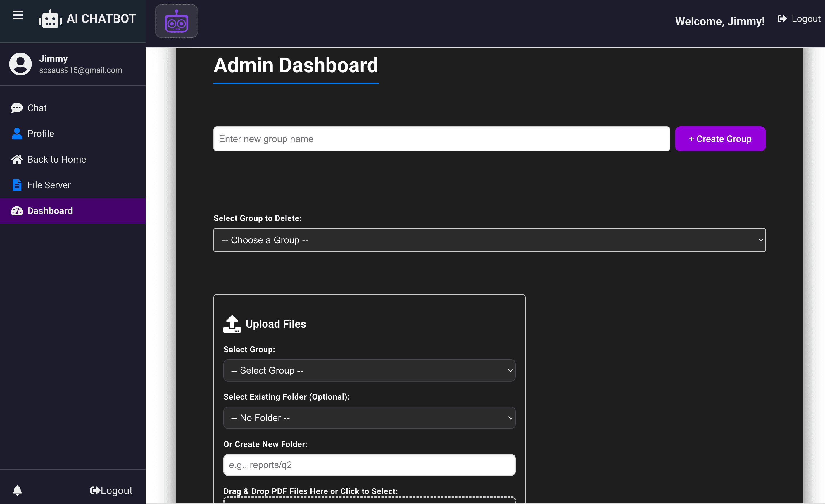Open the 'No Folder' folder selection dropdown
The width and height of the screenshot is (825, 504).
pyautogui.click(x=369, y=417)
